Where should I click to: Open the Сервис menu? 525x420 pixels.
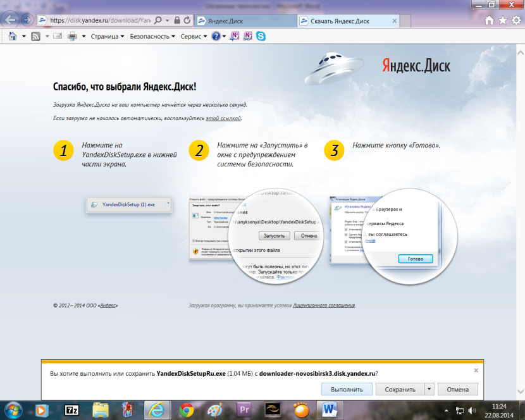194,36
